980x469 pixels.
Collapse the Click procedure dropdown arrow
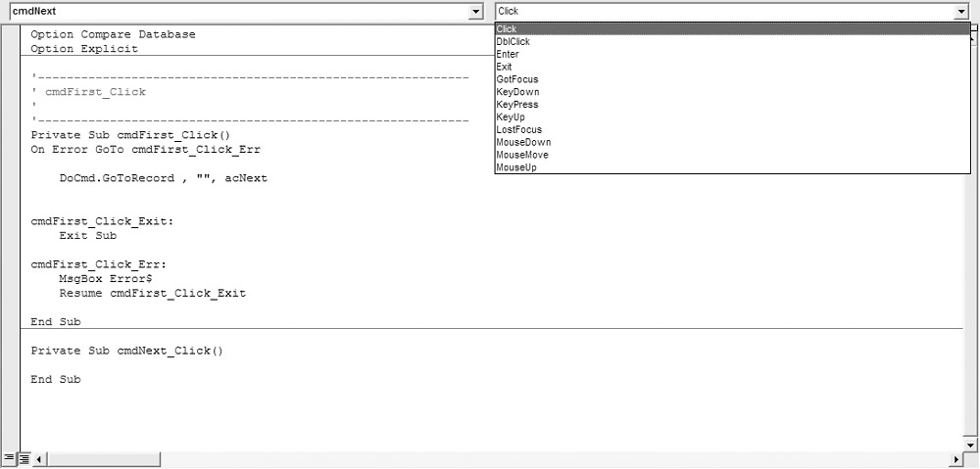click(960, 11)
